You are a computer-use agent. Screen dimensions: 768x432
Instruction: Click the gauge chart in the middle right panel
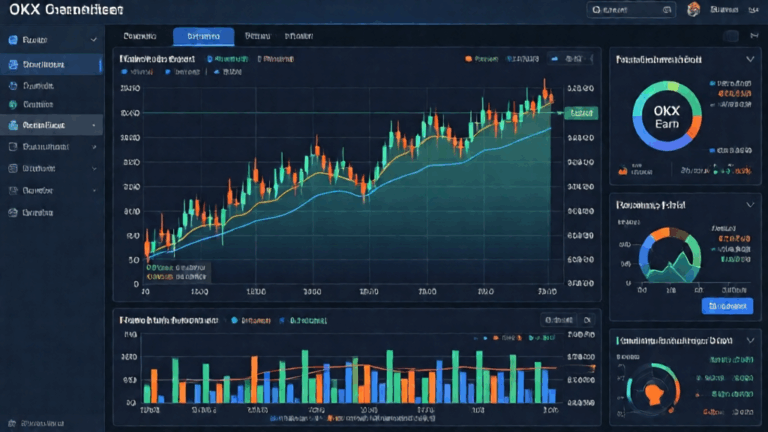(670, 255)
